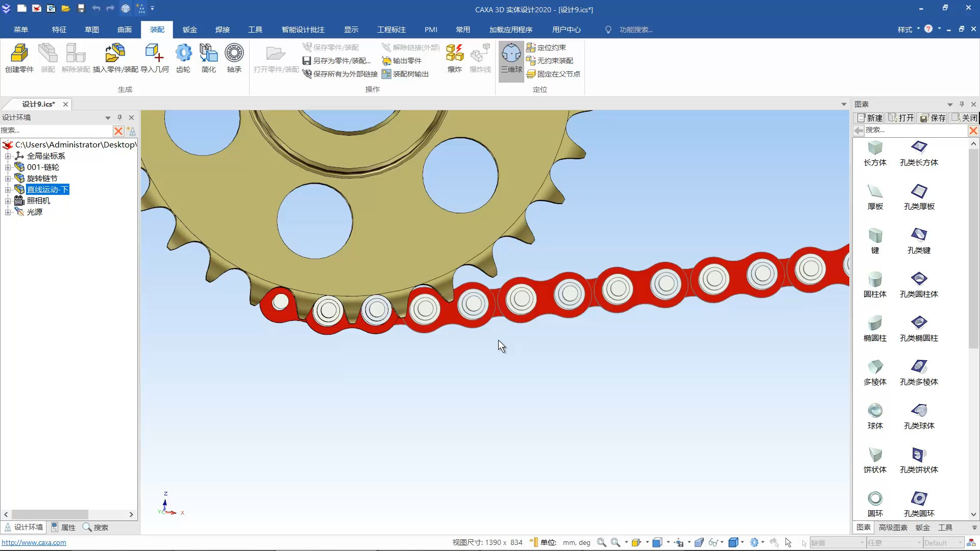The height and width of the screenshot is (551, 980).
Task: Select the 孔类圆环 hole torus shape
Action: 919,505
